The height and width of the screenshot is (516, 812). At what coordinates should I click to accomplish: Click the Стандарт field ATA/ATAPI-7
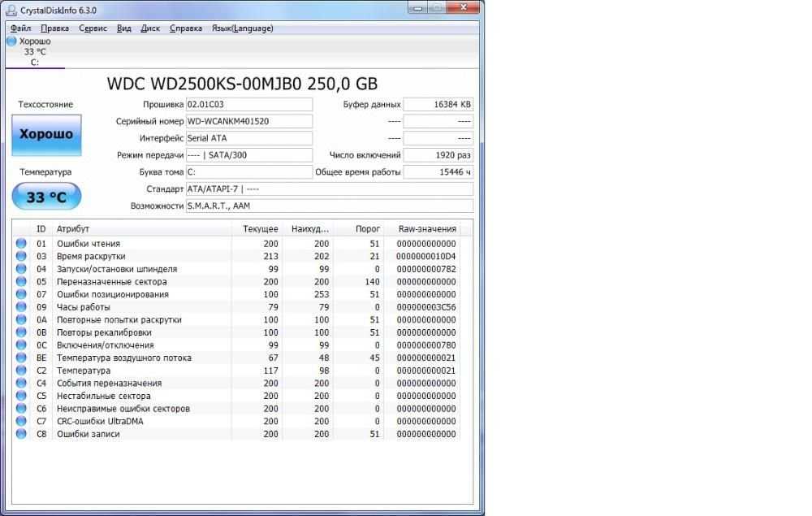click(330, 189)
